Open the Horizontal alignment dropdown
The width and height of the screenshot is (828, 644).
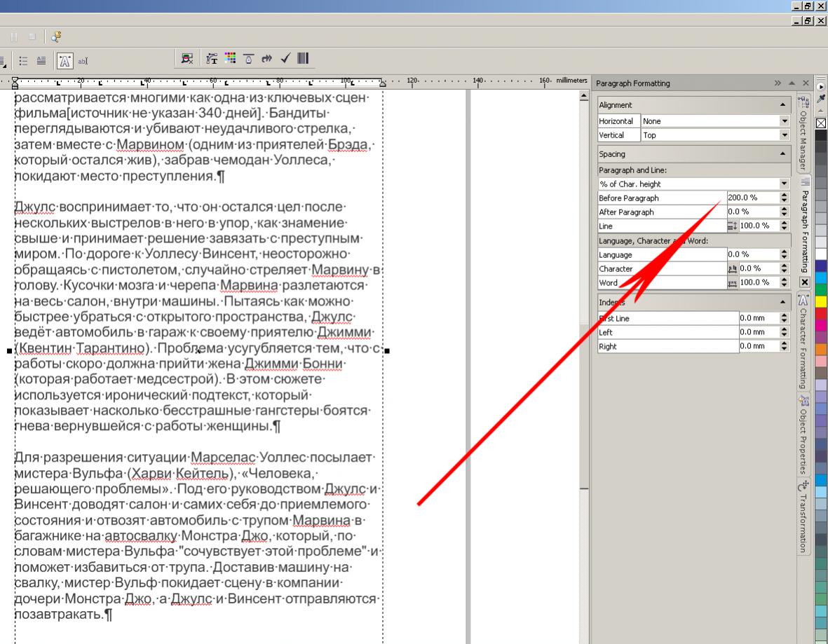click(x=784, y=121)
